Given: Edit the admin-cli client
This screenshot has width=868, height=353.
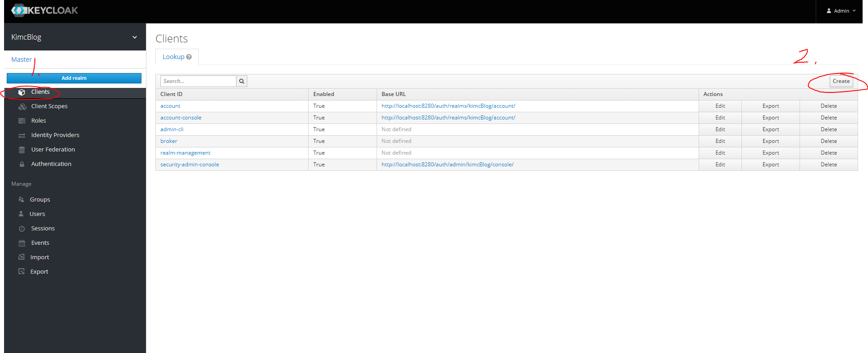Looking at the screenshot, I should tap(720, 129).
